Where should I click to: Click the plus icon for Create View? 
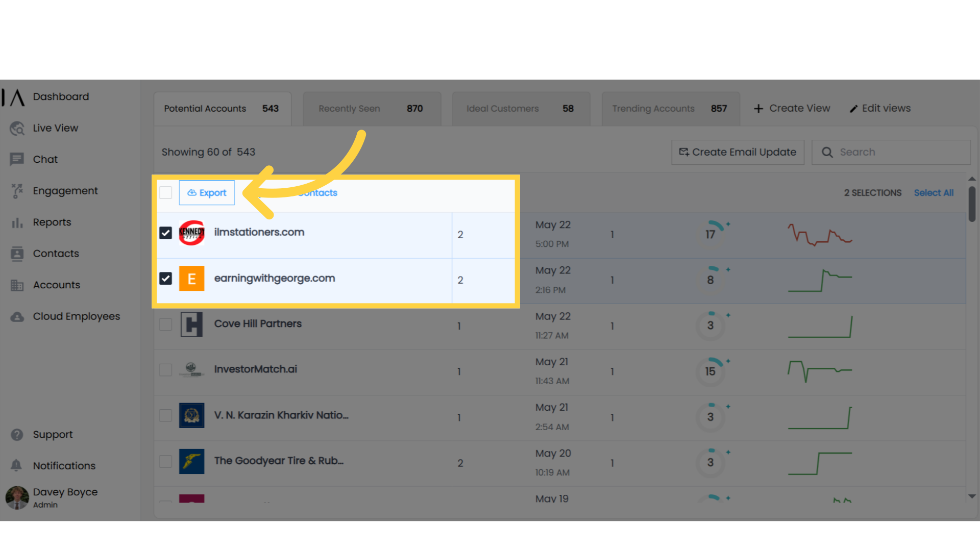coord(758,109)
